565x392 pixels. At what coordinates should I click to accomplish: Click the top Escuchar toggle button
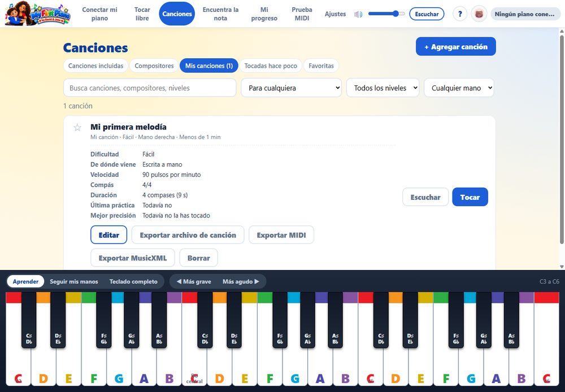427,14
